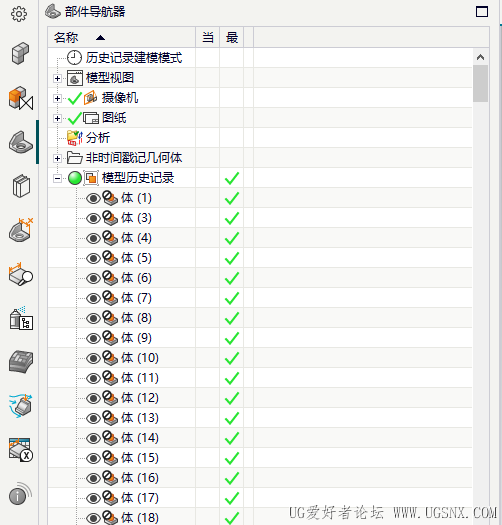
Task: Open the dimension-marked part sidebar icon
Action: coord(21,230)
